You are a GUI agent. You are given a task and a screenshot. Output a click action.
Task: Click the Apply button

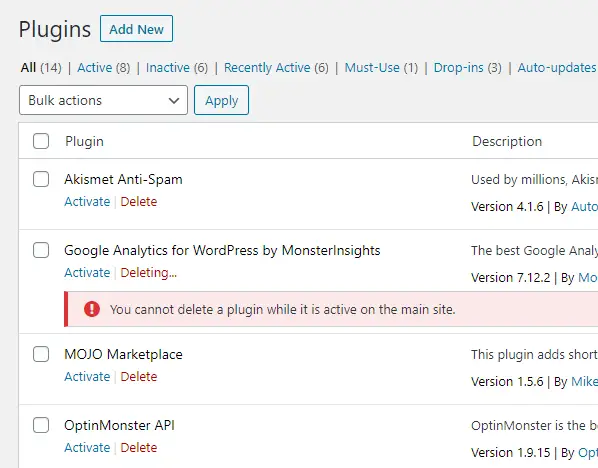pos(221,100)
